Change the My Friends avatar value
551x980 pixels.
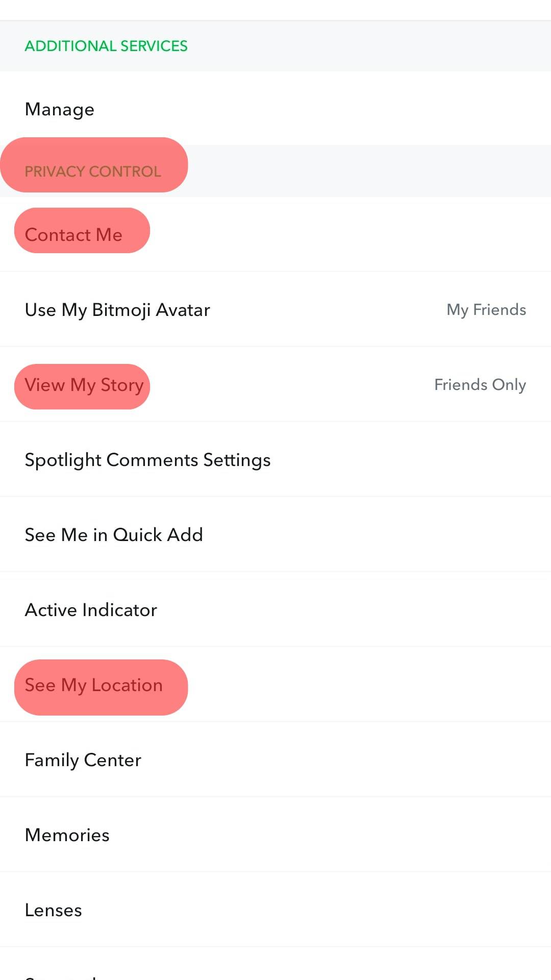(486, 310)
